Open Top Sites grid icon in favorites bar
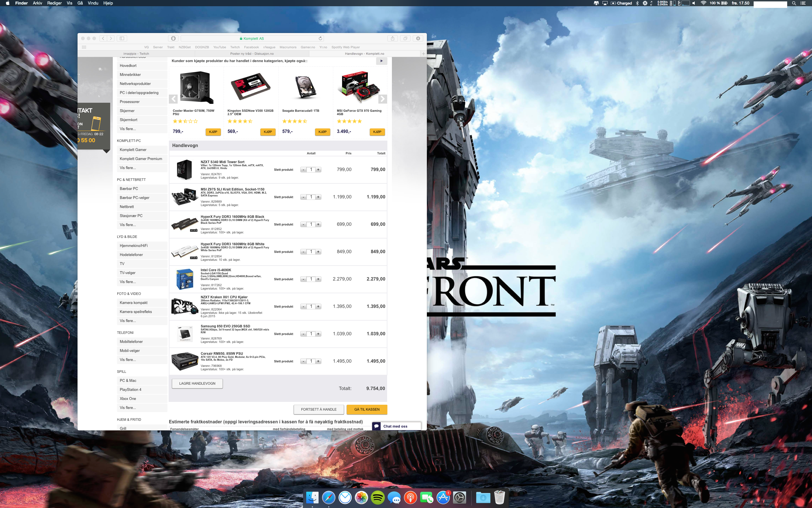The width and height of the screenshot is (812, 508). 84,47
